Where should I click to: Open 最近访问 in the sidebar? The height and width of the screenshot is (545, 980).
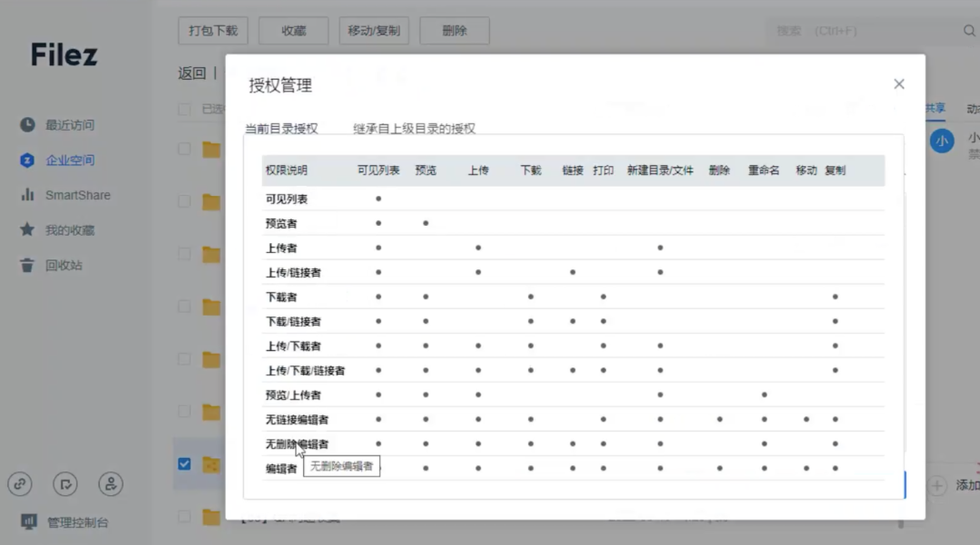(69, 125)
